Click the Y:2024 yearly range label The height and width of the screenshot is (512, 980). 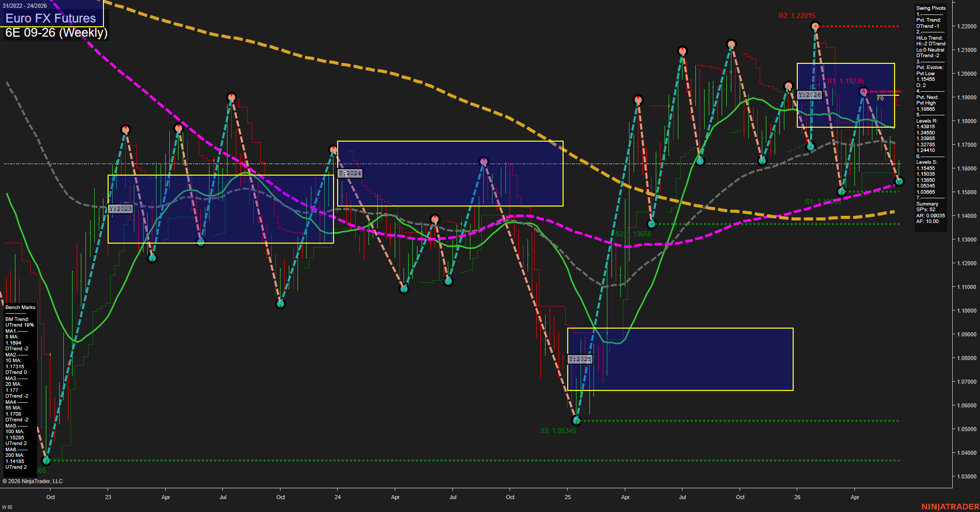tap(350, 173)
